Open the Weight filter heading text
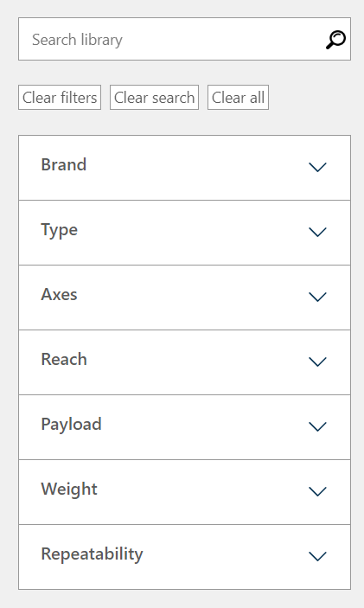This screenshot has height=608, width=364. [x=69, y=490]
